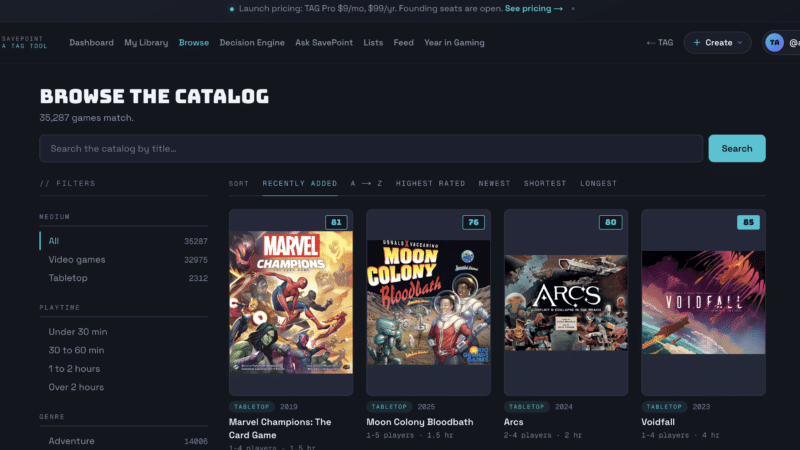The image size is (800, 450).
Task: Select the Browse nav item
Action: pos(194,42)
